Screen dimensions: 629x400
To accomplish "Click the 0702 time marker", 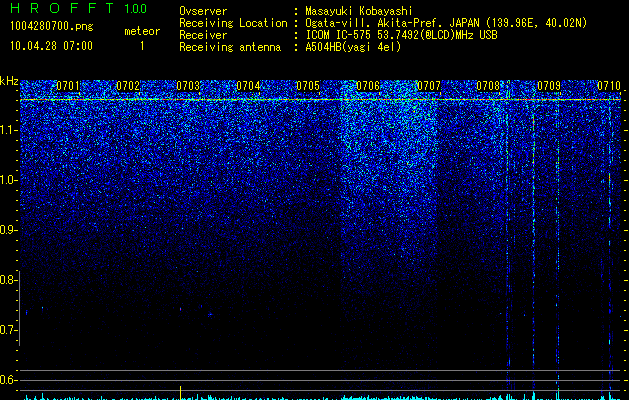I will point(128,86).
